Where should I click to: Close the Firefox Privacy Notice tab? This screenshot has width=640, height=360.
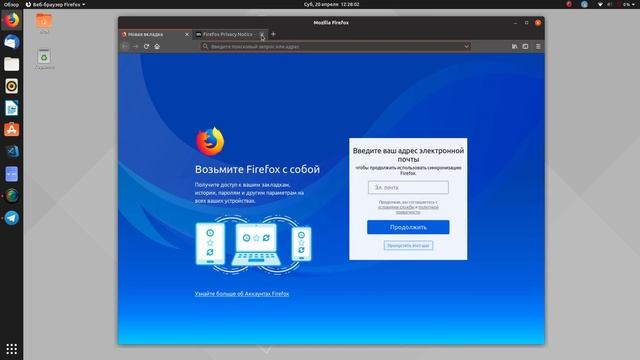click(x=262, y=34)
